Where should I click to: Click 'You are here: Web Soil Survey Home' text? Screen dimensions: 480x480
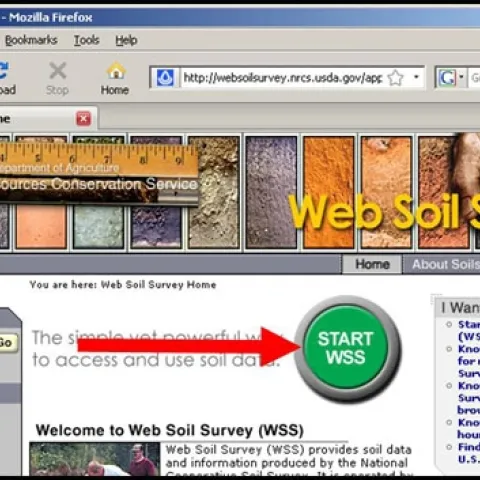coord(123,285)
